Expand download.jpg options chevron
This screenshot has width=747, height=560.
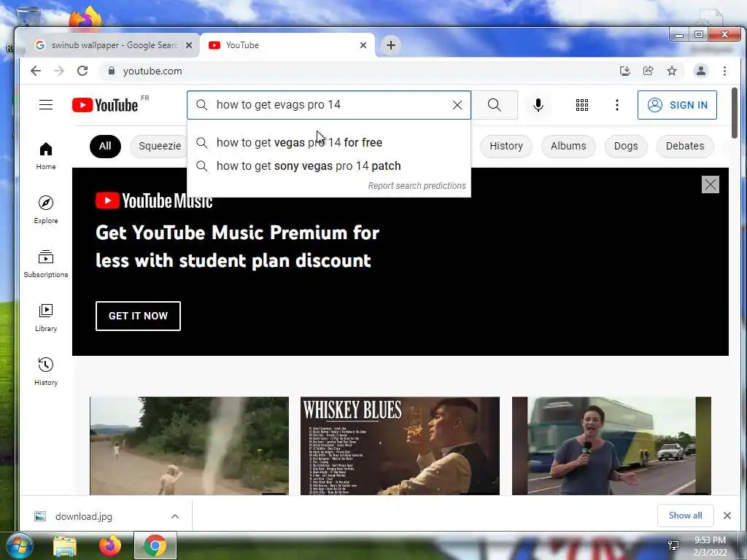175,516
